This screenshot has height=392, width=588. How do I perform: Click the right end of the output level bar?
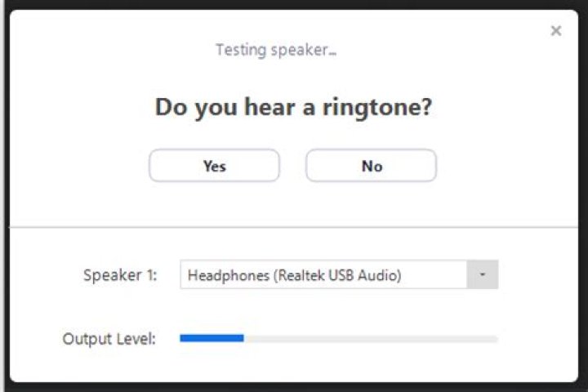495,338
